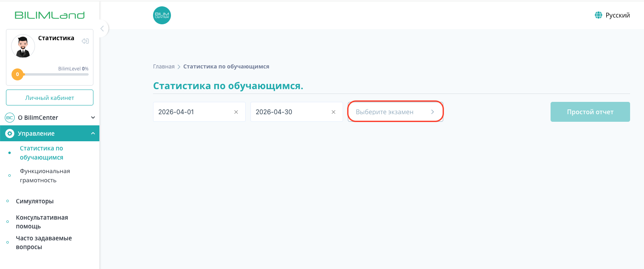This screenshot has height=269, width=644.
Task: Open the Выберите экзамен dropdown
Action: 396,112
